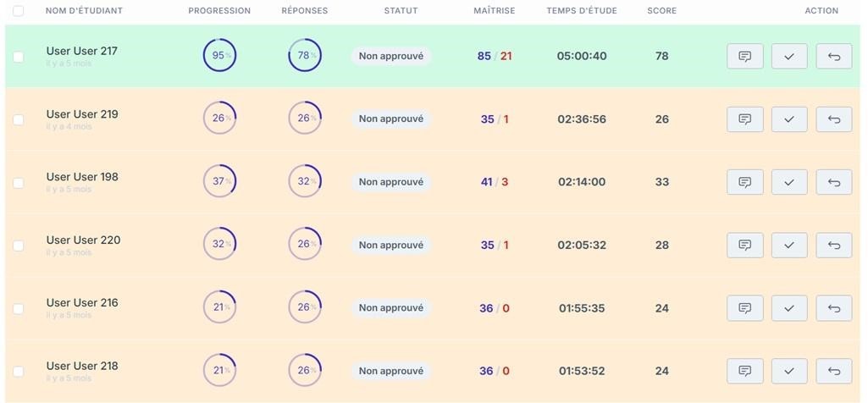The width and height of the screenshot is (868, 403).
Task: Click mastery value 41 / 3
Action: point(495,182)
